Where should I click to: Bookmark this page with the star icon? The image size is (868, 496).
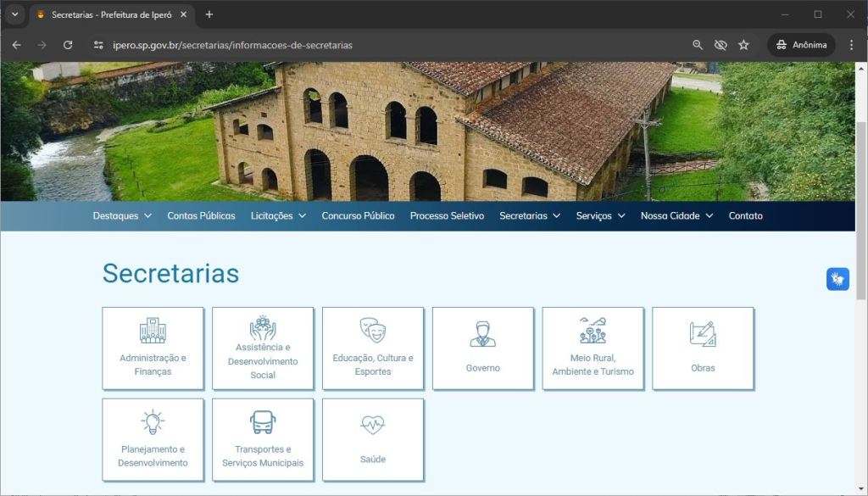point(743,45)
